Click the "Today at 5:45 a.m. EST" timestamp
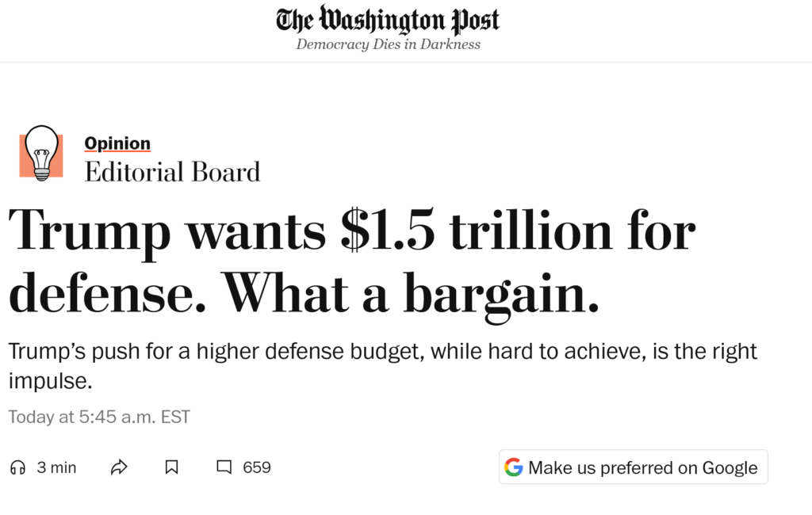The height and width of the screenshot is (515, 812). (98, 416)
